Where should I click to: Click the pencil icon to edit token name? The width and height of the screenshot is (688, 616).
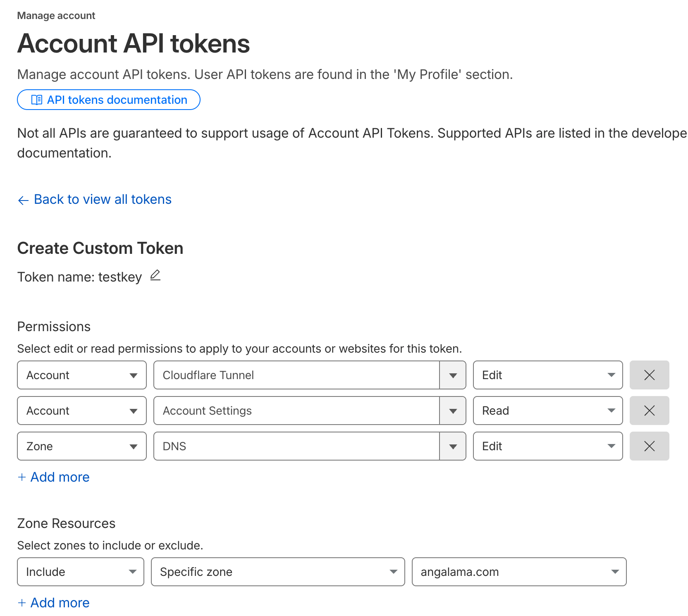tap(155, 275)
